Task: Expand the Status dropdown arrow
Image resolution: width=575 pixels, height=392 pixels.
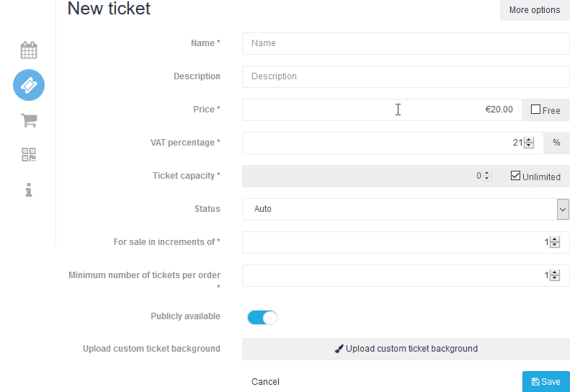Action: click(x=563, y=210)
